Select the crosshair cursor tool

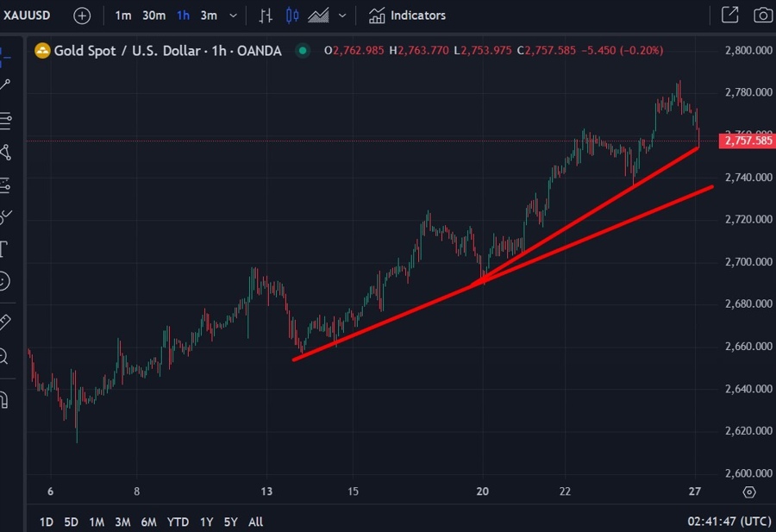(5, 57)
